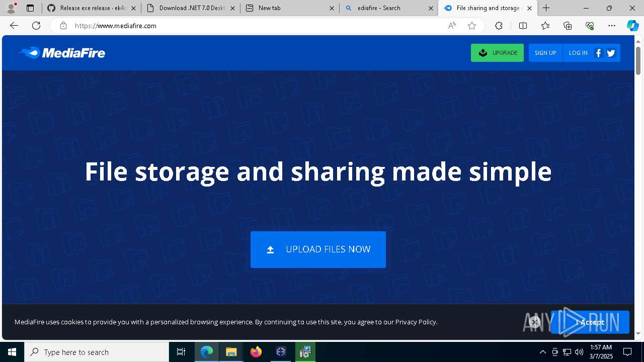Click the SIGN UP button
This screenshot has width=644, height=362.
click(x=545, y=53)
